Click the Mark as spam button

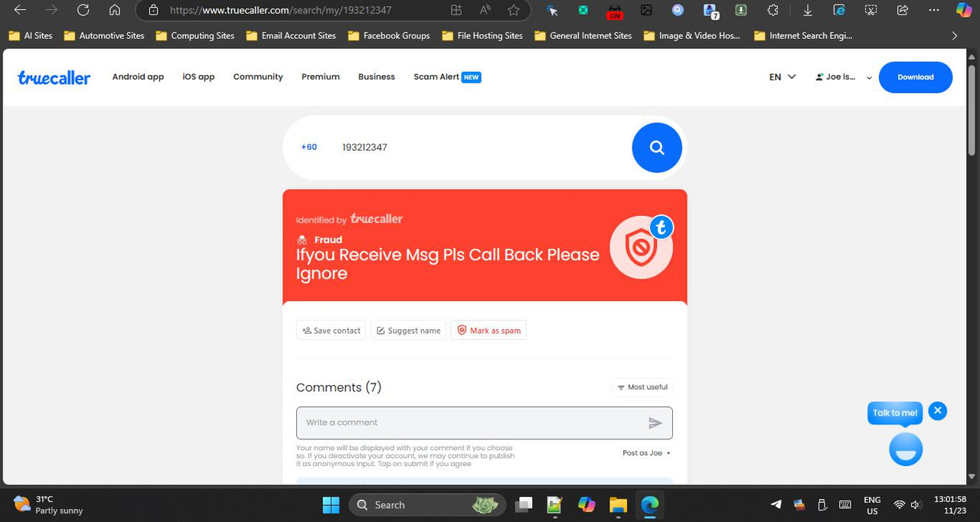488,331
